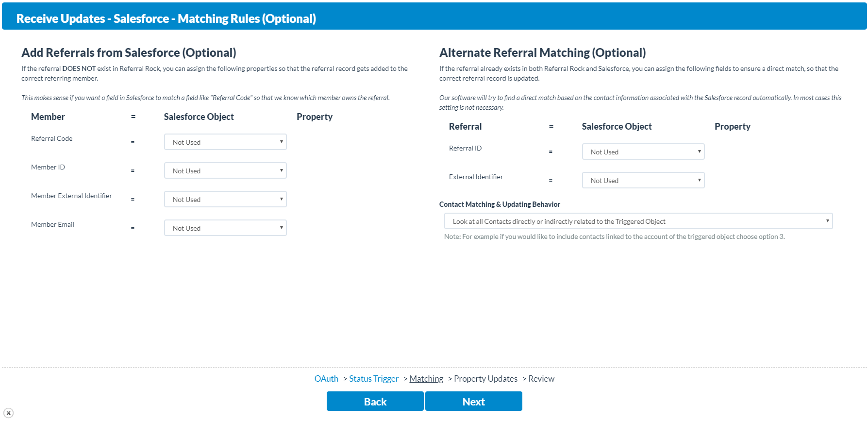Click the Next button
This screenshot has height=421, width=868.
(x=474, y=401)
